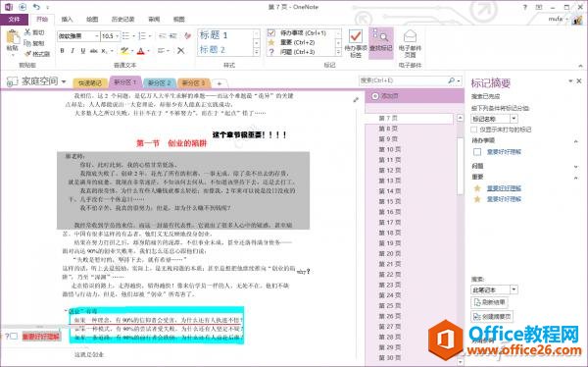Apply the 问题 (Ctrl+3) question tag

pyautogui.click(x=271, y=52)
